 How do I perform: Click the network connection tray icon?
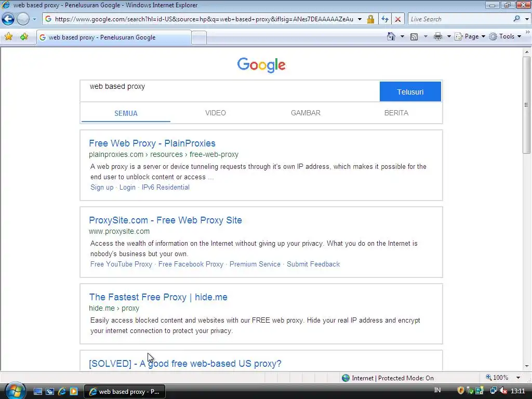494,391
